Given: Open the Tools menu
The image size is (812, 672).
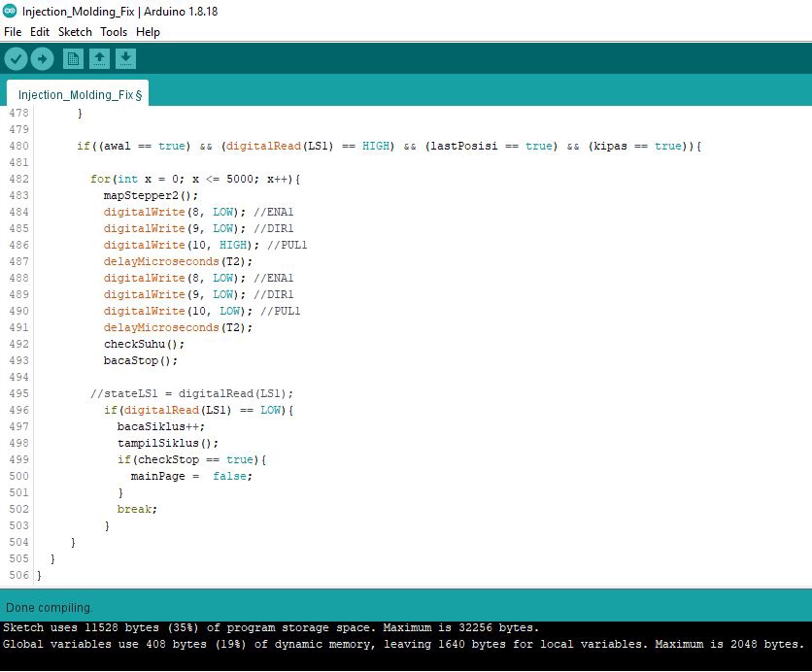Looking at the screenshot, I should [114, 32].
